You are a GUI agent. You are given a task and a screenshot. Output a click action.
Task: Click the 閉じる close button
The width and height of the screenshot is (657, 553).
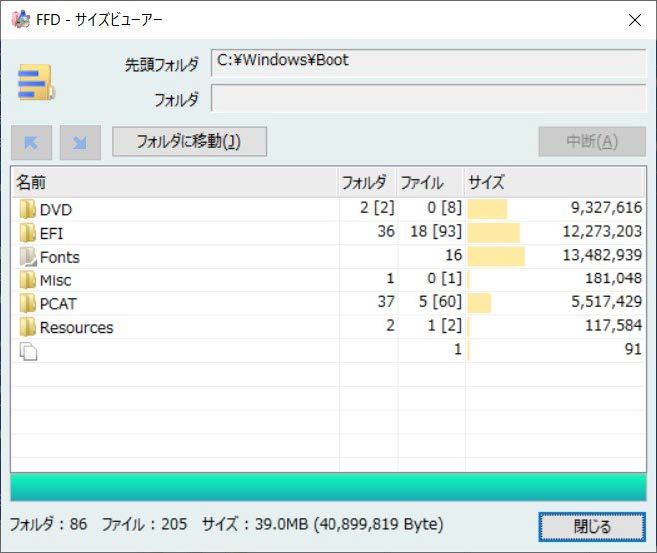click(x=592, y=527)
